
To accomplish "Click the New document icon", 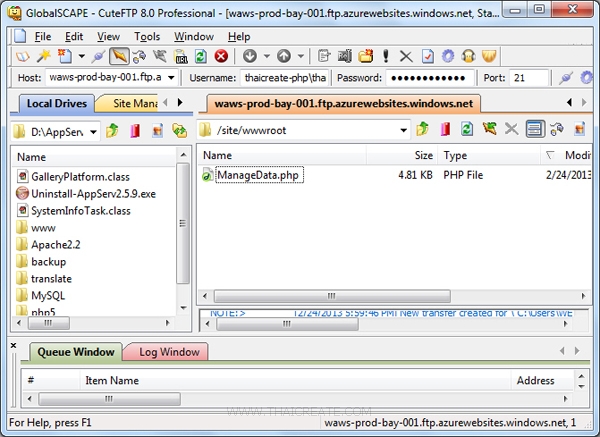I will tap(65, 56).
